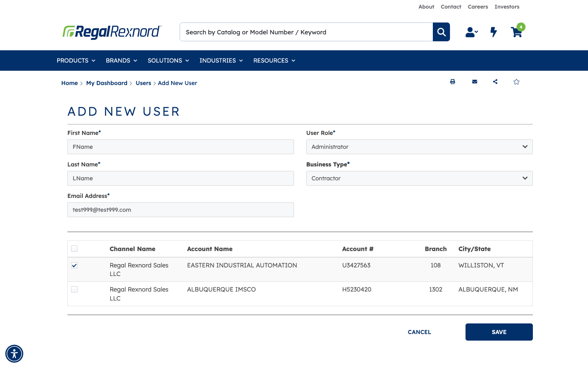The image size is (588, 368).
Task: Click the WILLISTON, VT cell
Action: pos(481,265)
